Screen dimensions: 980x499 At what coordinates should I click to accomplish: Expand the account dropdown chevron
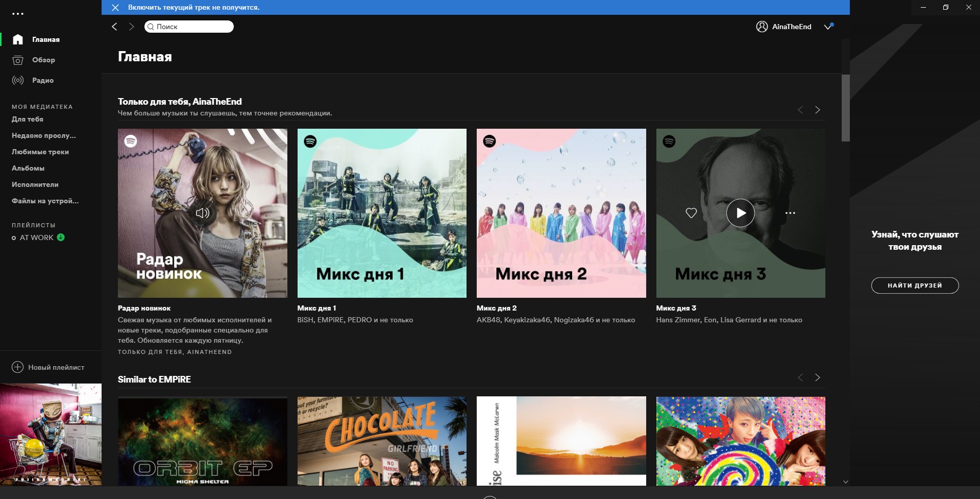pos(828,27)
